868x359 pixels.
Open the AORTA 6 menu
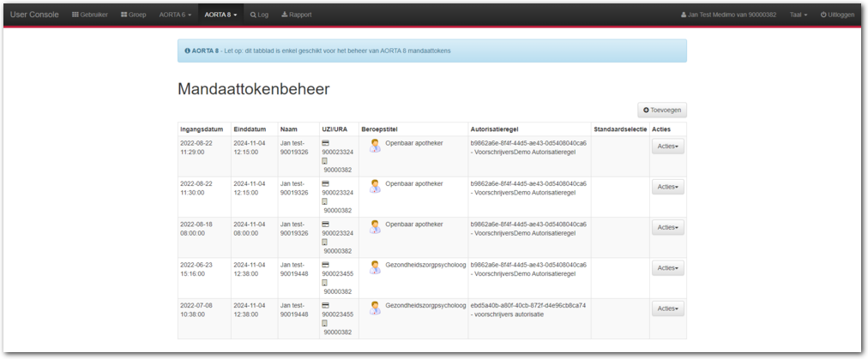click(175, 15)
